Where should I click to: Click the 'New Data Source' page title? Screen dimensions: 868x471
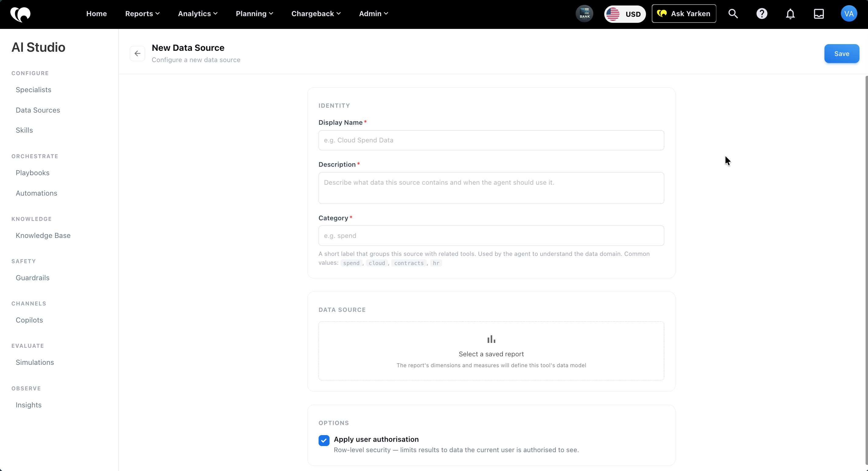click(188, 48)
